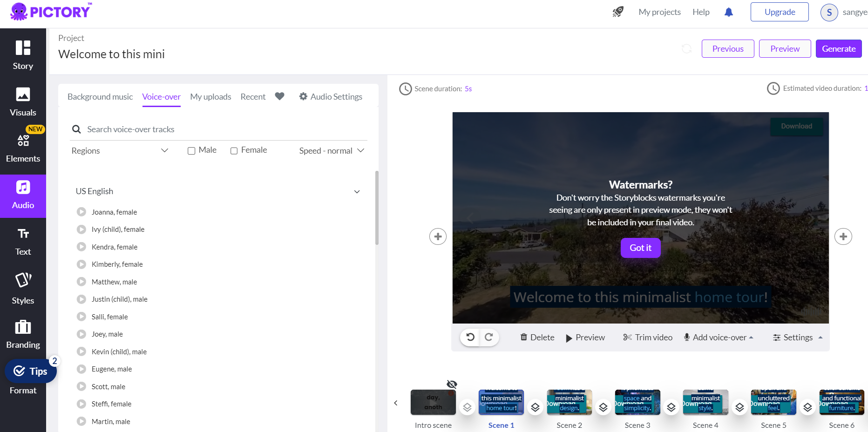
Task: Select the Intro scene thumbnail
Action: click(x=433, y=402)
